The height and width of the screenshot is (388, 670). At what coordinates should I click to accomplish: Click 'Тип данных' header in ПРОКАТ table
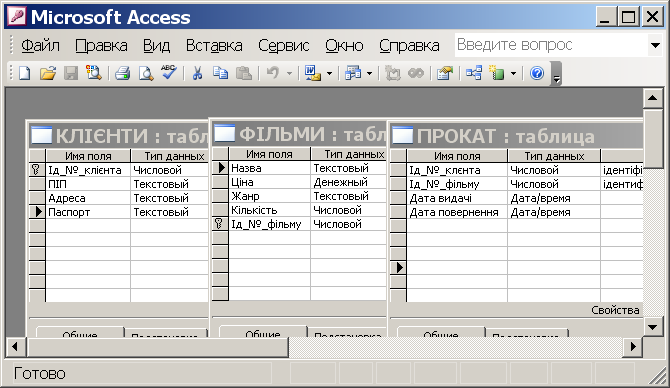[x=554, y=156]
